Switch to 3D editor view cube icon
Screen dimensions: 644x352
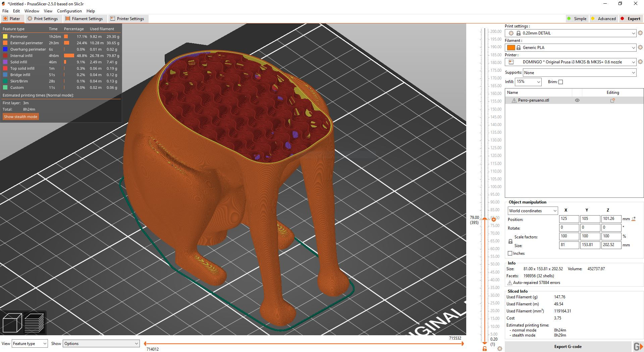12,322
